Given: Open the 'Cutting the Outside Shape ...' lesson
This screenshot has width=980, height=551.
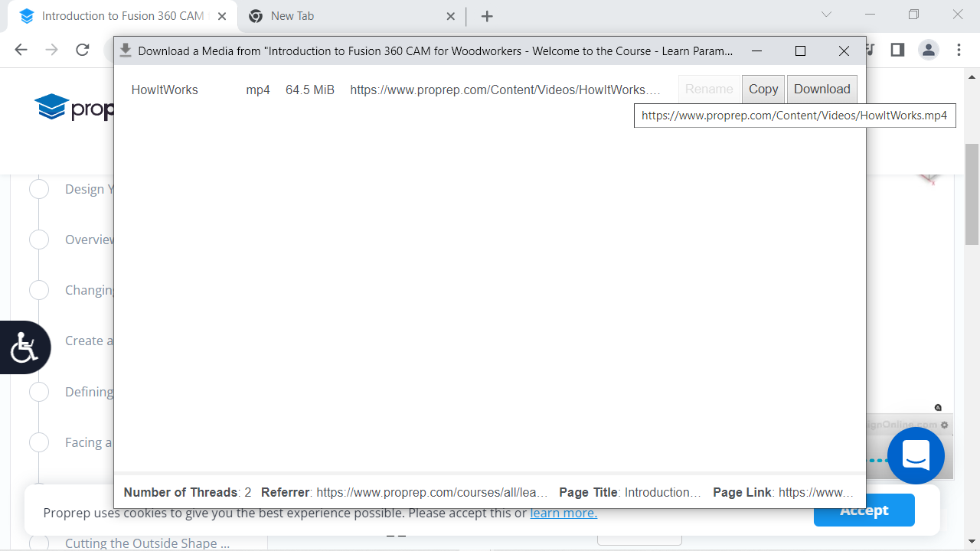Looking at the screenshot, I should (147, 543).
